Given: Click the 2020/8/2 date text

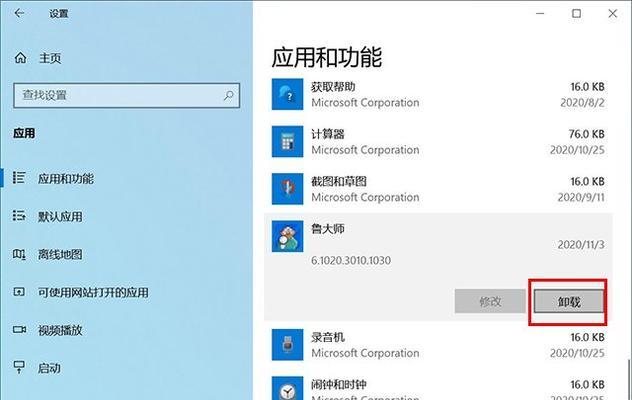Looking at the screenshot, I should point(582,102).
